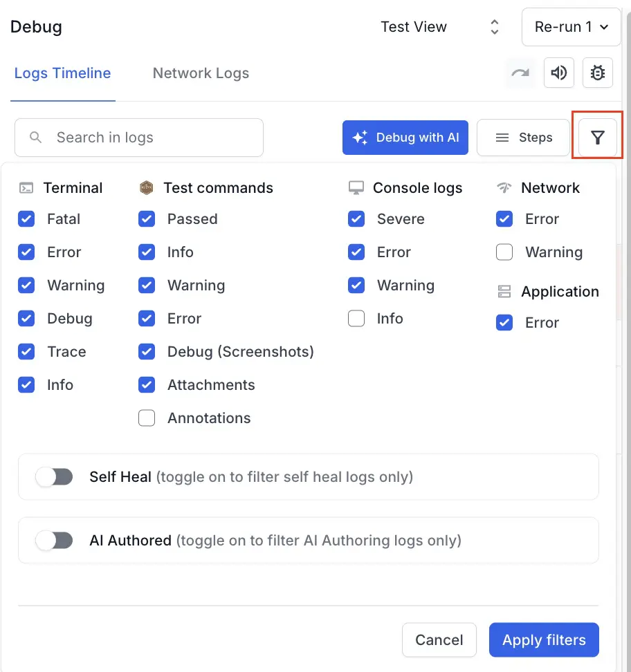Viewport: 631px width, 672px height.
Task: Check the Info checkbox under Console logs
Action: 356,318
